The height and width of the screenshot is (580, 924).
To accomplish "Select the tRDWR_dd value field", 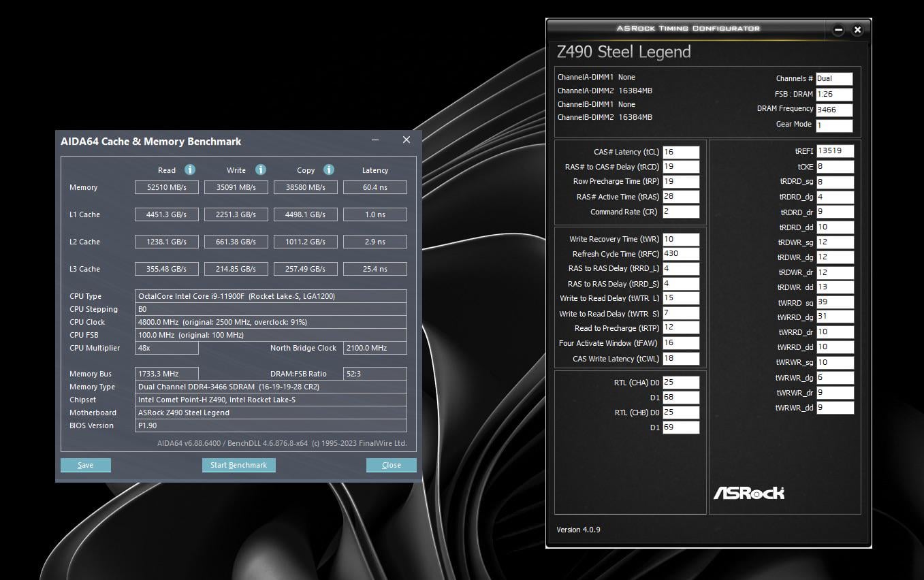I will (835, 287).
